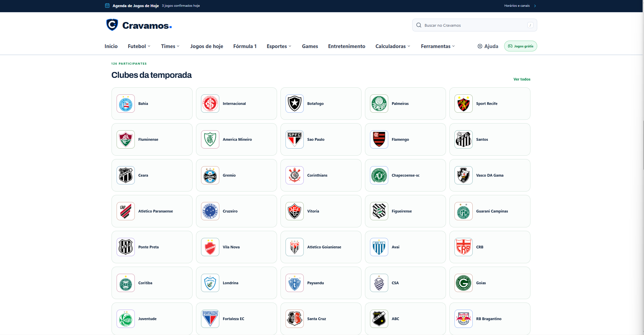
Task: Click the Sao Paulo SPFC crest
Action: (295, 139)
